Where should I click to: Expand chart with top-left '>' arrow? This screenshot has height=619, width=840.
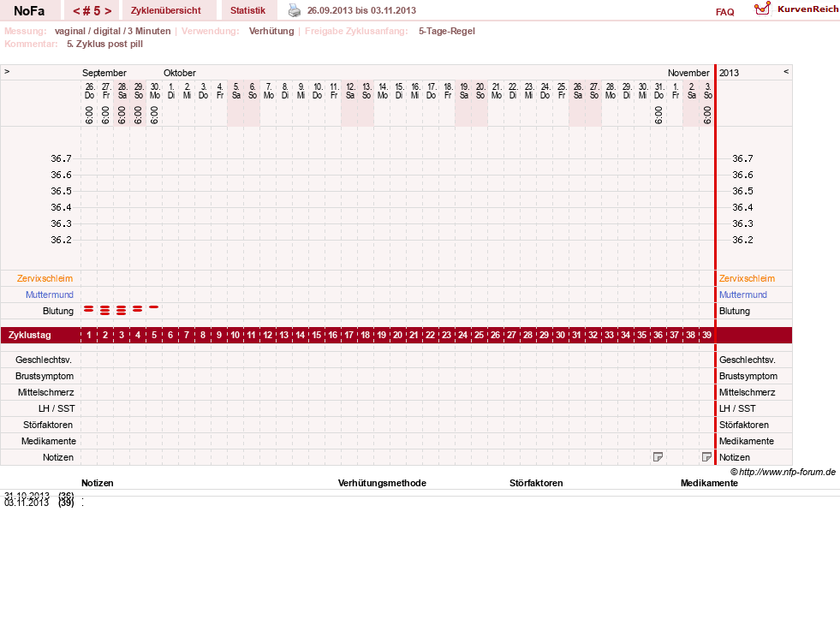coord(7,71)
